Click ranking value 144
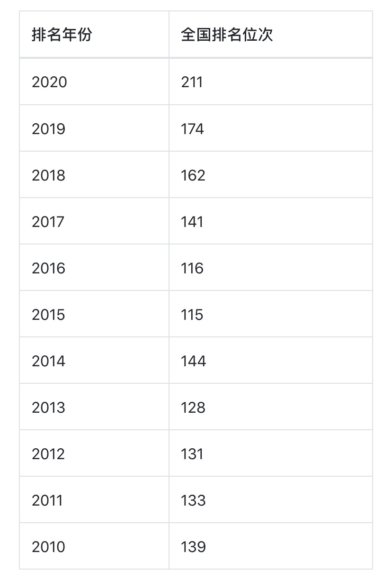 click(193, 361)
